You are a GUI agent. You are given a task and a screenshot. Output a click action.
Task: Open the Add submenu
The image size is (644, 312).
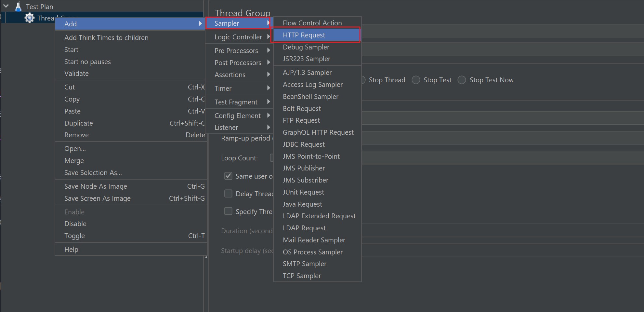[130, 24]
